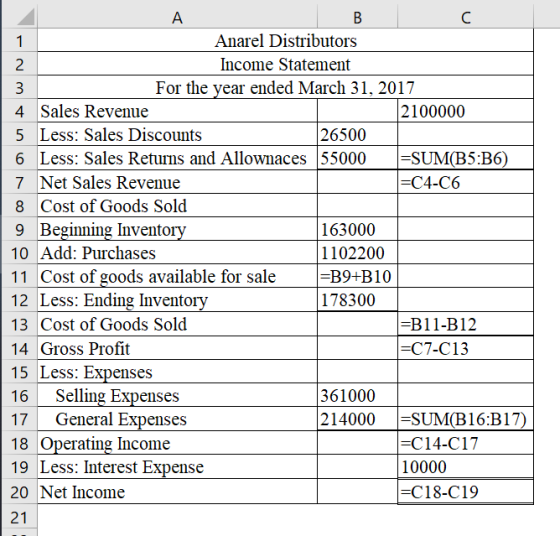Screen dimensions: 560x536
Task: Click the =C14-C17 formula cell
Action: [x=465, y=443]
